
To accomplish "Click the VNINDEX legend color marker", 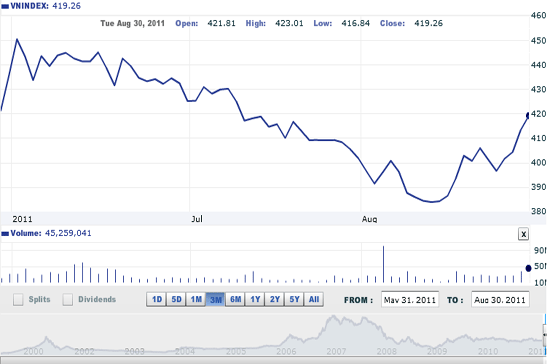I will [x=5, y=6].
